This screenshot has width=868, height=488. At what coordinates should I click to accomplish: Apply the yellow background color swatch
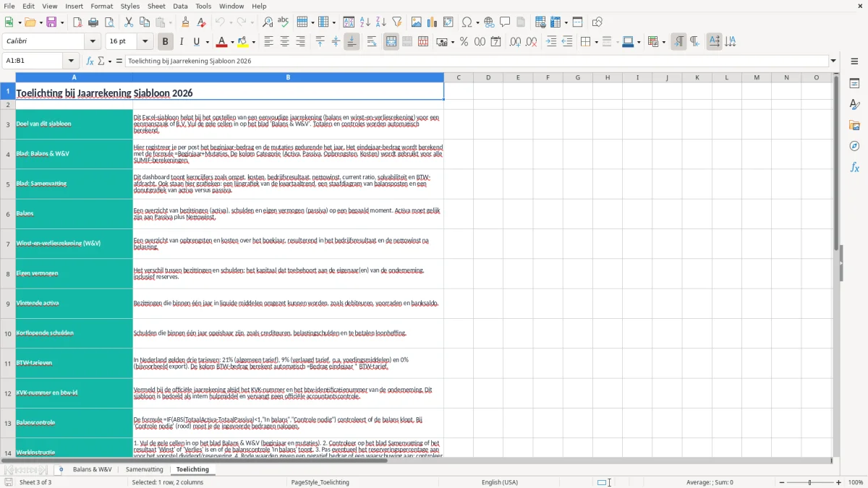(x=244, y=42)
